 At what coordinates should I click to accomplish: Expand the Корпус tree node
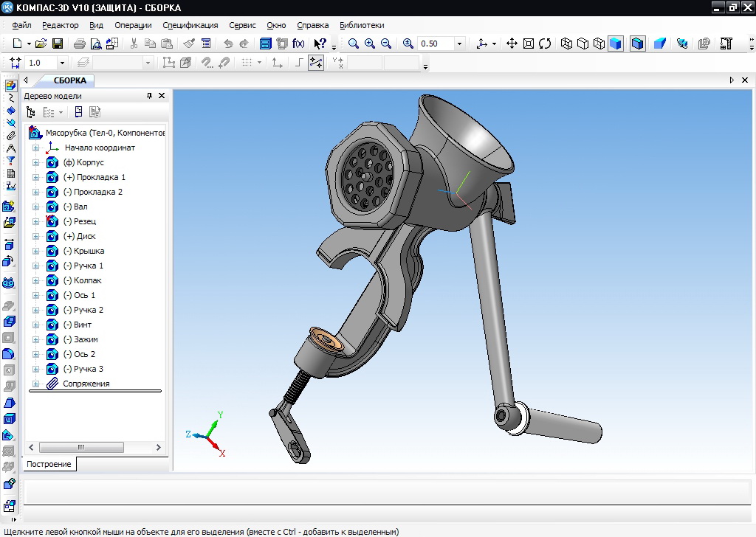[x=35, y=163]
